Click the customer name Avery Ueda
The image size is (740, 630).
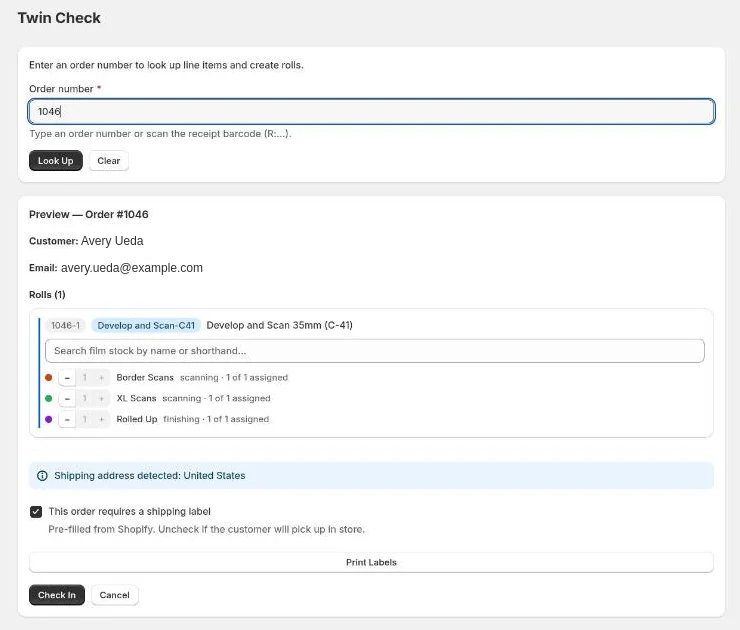click(x=112, y=241)
